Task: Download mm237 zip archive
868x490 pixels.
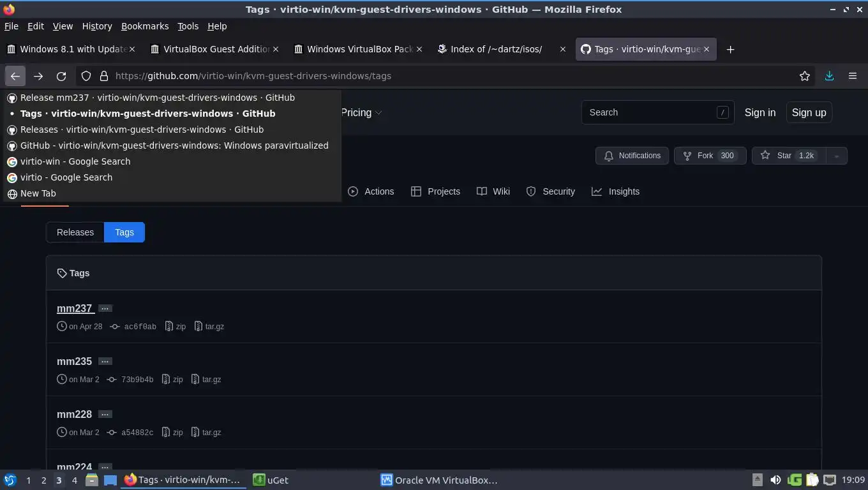Action: [x=176, y=326]
